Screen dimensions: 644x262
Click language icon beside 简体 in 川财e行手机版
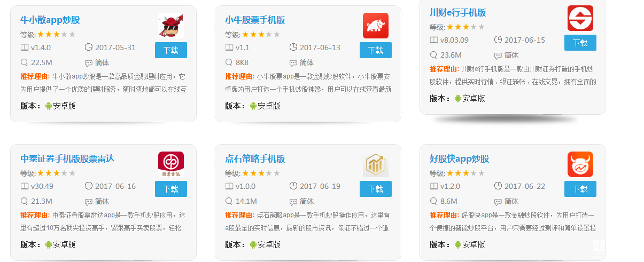pyautogui.click(x=498, y=55)
